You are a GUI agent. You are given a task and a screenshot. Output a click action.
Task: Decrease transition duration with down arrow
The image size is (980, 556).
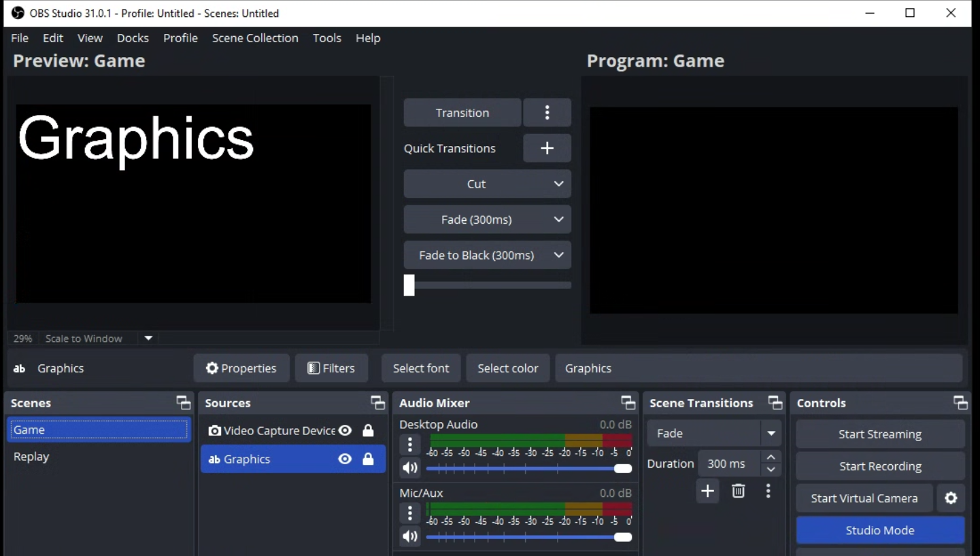click(x=771, y=470)
